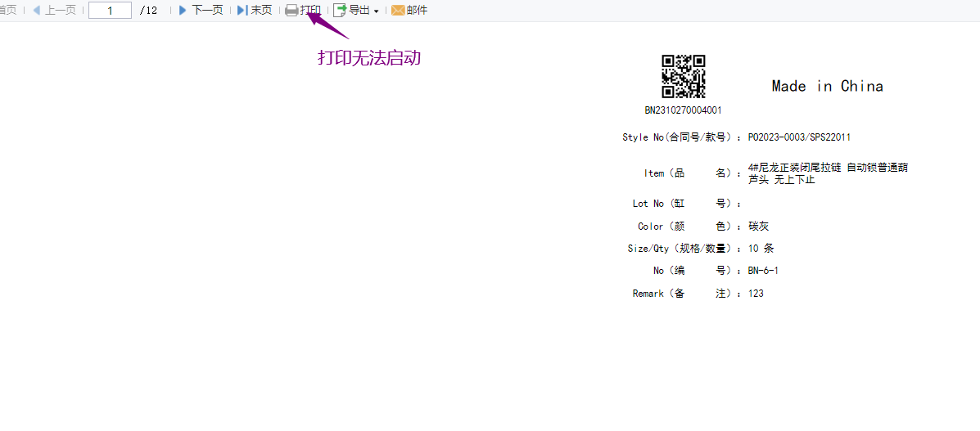Click the envelope mail icon
Image resolution: width=980 pixels, height=431 pixels.
[x=398, y=11]
